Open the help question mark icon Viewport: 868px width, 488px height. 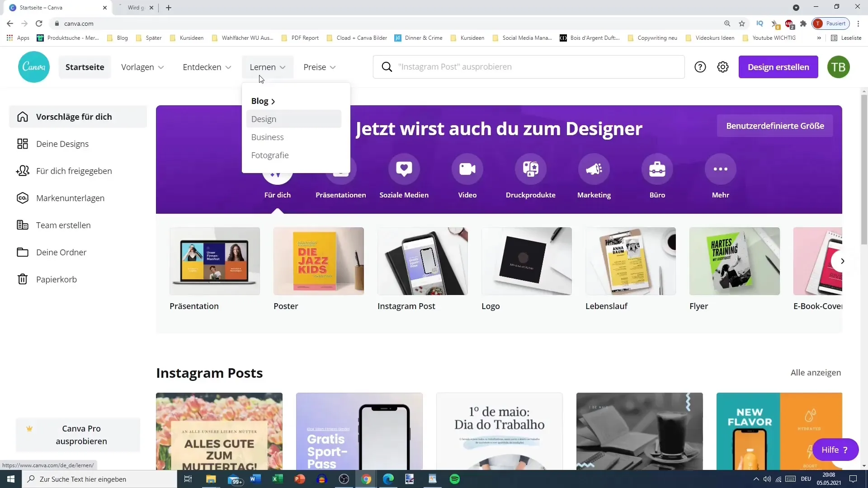pyautogui.click(x=700, y=67)
